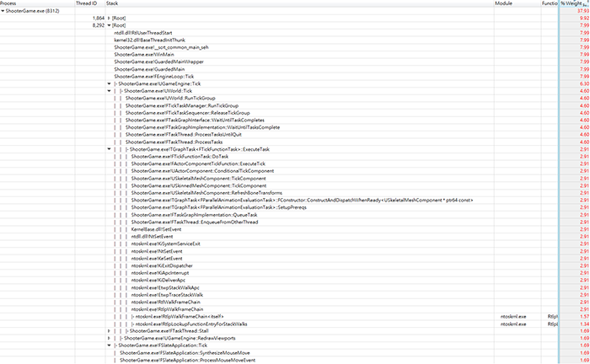Expand the FTaskThread::Stall node
The height and width of the screenshot is (364, 590).
109,331
